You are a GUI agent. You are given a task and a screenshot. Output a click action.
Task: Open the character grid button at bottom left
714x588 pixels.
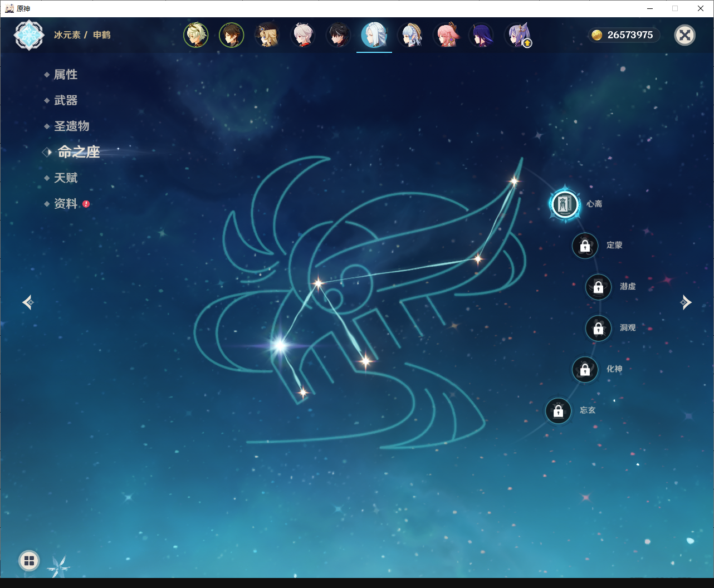point(29,561)
